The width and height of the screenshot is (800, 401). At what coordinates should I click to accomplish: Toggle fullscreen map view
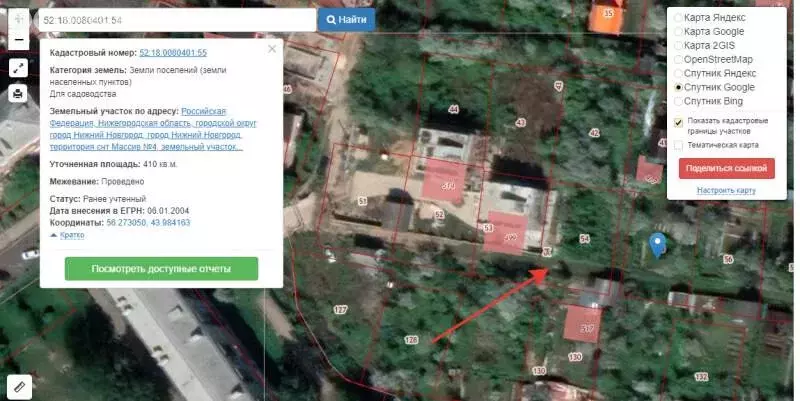[18, 68]
